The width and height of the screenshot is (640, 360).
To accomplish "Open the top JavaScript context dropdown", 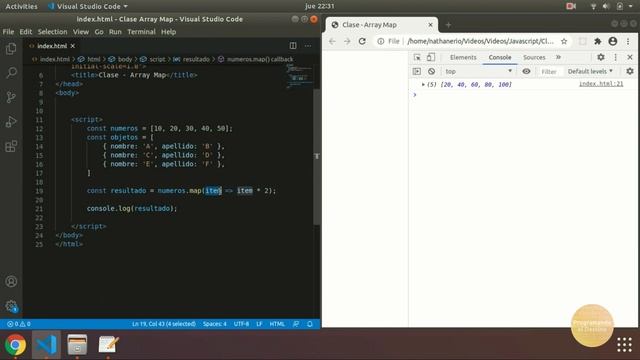I will 478,71.
